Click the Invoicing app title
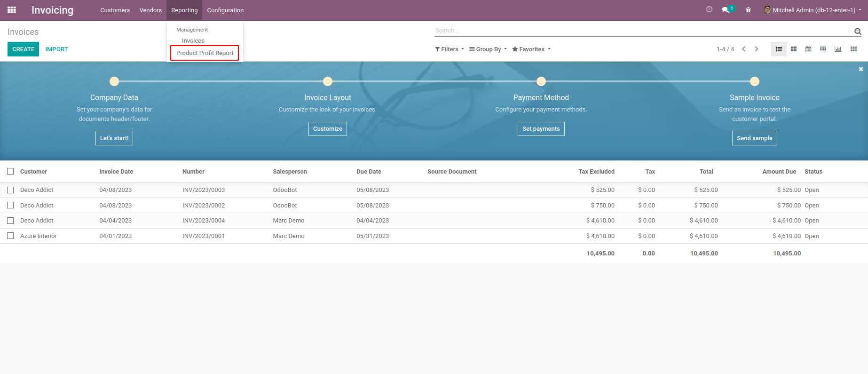The height and width of the screenshot is (374, 868). coord(52,10)
